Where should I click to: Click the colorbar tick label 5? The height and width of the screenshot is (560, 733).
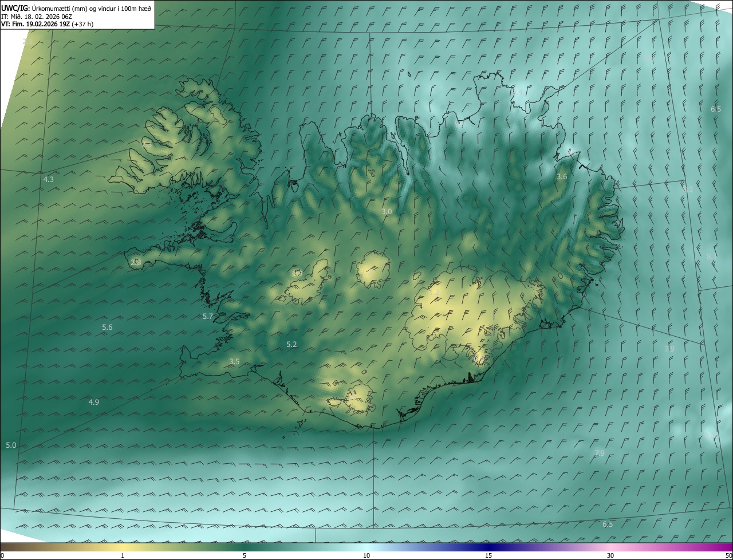click(245, 555)
